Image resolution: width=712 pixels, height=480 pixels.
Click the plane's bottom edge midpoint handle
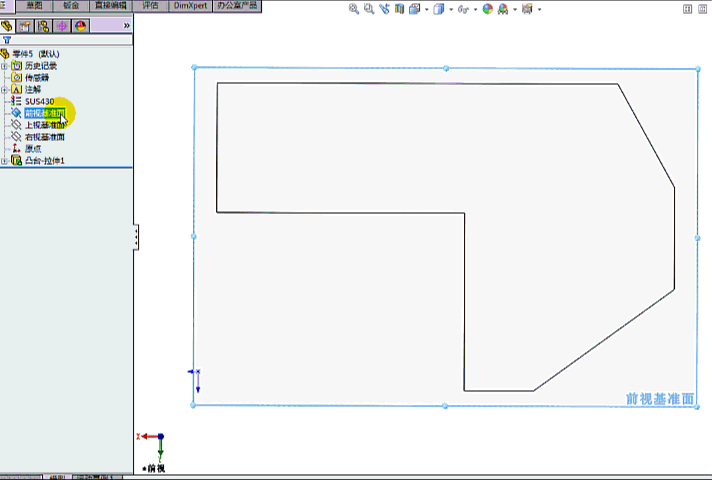coord(445,406)
